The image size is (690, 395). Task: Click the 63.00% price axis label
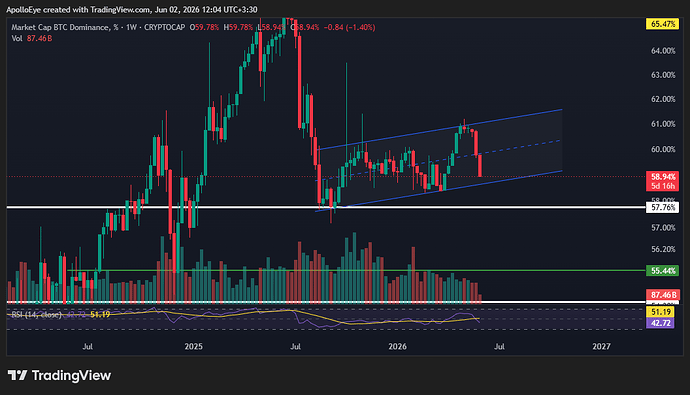[x=663, y=75]
